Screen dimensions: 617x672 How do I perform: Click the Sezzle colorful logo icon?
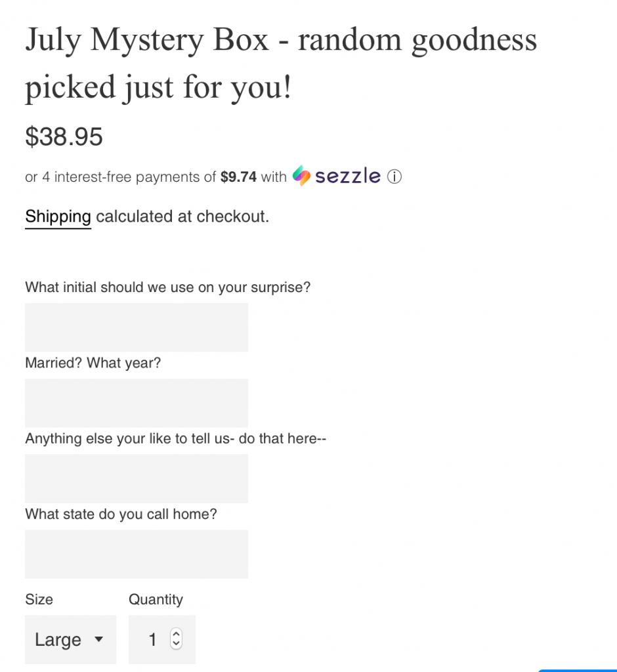(x=301, y=176)
